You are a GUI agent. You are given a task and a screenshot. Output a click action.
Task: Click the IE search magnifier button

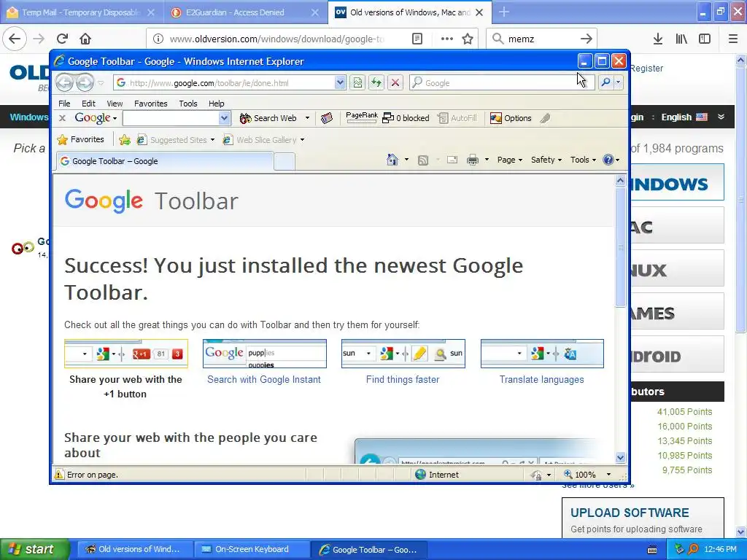pyautogui.click(x=605, y=82)
